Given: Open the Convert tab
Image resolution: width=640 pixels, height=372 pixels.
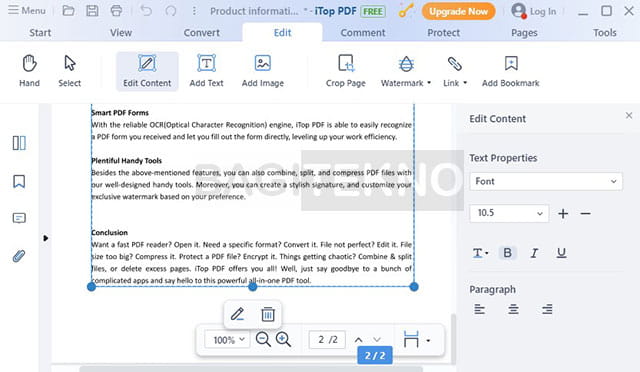Looking at the screenshot, I should (202, 33).
